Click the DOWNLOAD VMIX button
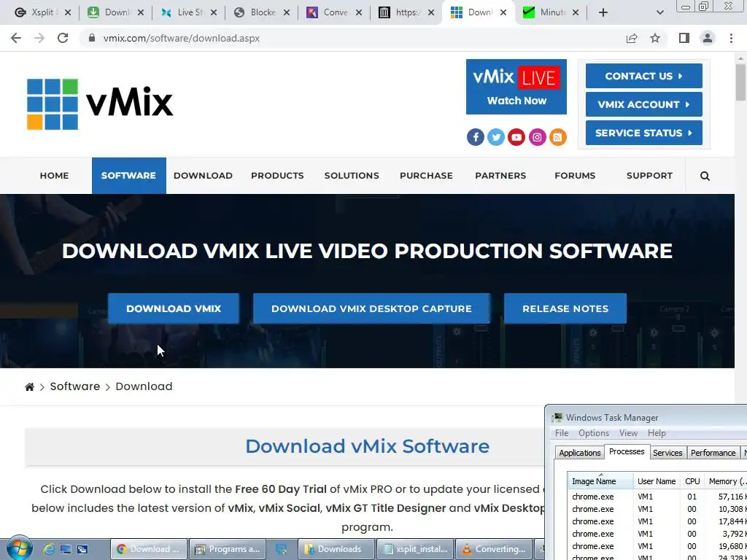Viewport: 747px width, 560px height. [174, 308]
